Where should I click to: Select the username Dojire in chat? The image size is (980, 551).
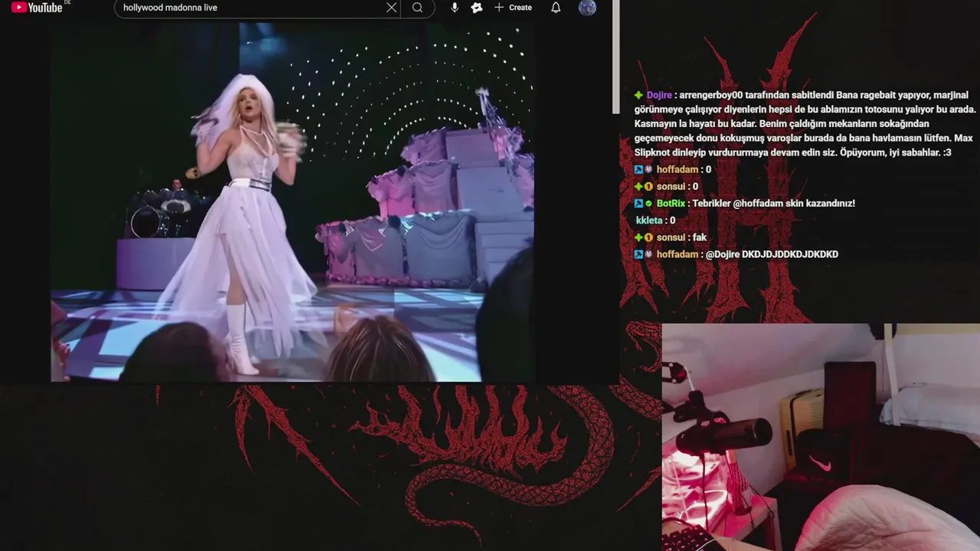[659, 95]
